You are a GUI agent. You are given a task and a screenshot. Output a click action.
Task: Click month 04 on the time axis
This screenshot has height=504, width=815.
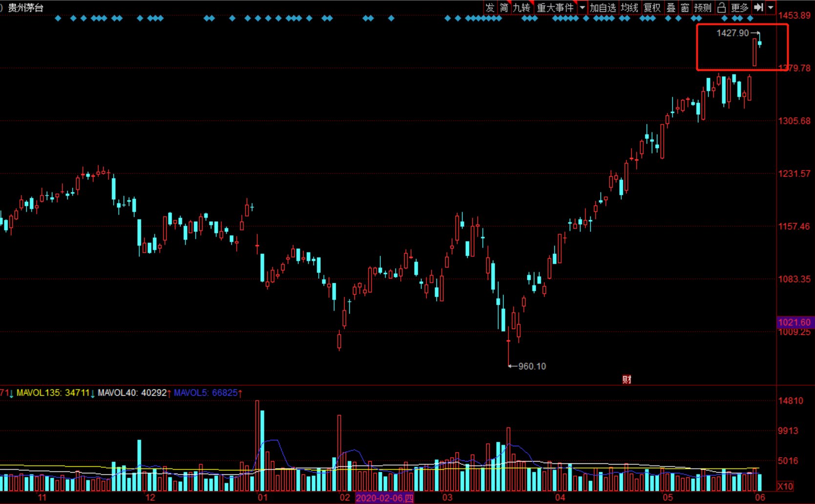pos(560,498)
